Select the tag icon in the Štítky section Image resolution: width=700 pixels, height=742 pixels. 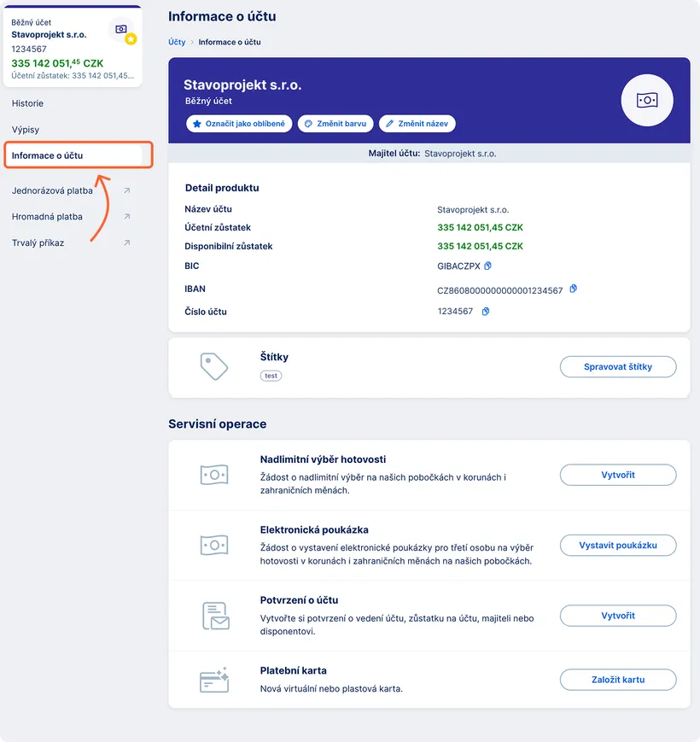coord(213,367)
